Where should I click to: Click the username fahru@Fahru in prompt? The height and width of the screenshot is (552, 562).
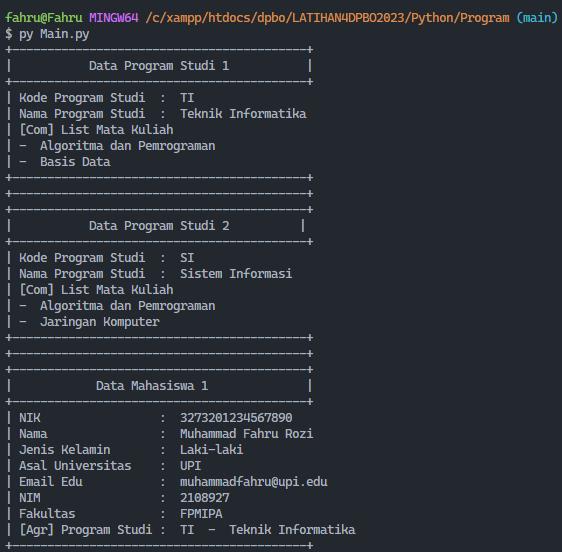(44, 18)
